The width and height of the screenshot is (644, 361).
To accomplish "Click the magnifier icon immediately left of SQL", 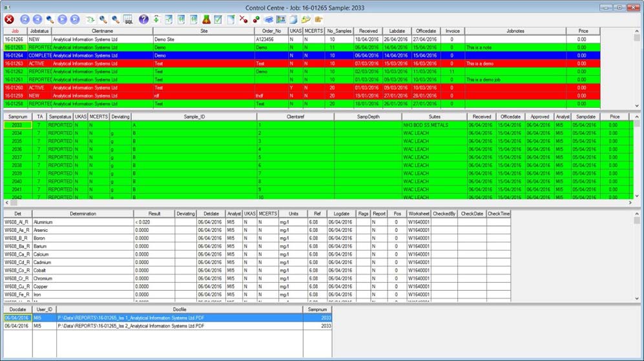I will [116, 19].
